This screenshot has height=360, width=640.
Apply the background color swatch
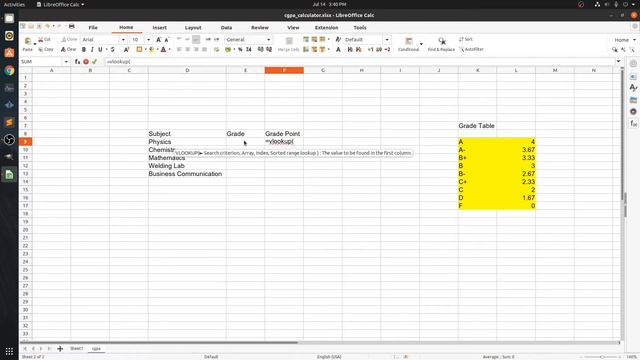[x=151, y=49]
